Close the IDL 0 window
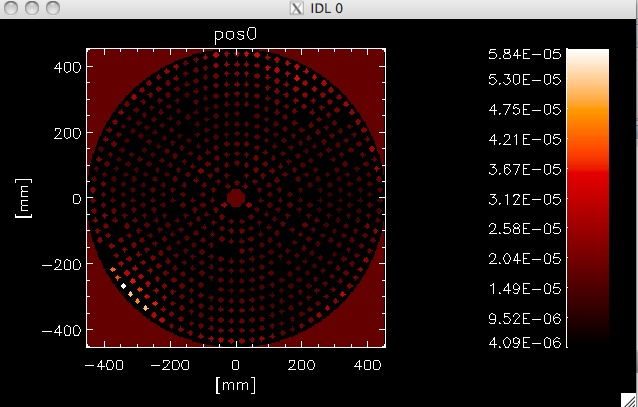The image size is (638, 407). click(x=11, y=8)
